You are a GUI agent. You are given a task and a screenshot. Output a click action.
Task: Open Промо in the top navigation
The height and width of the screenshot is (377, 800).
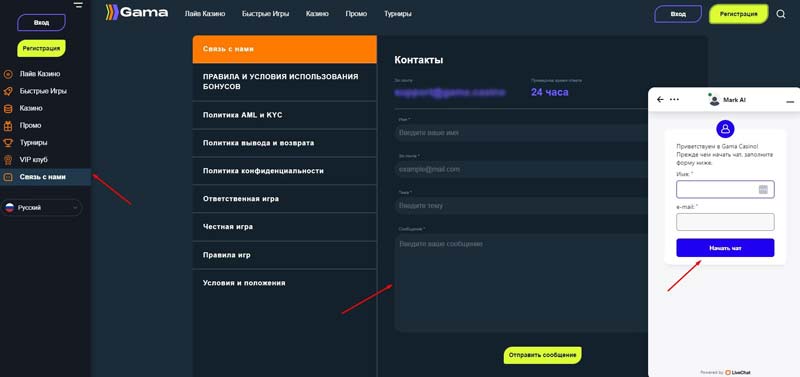pos(356,14)
